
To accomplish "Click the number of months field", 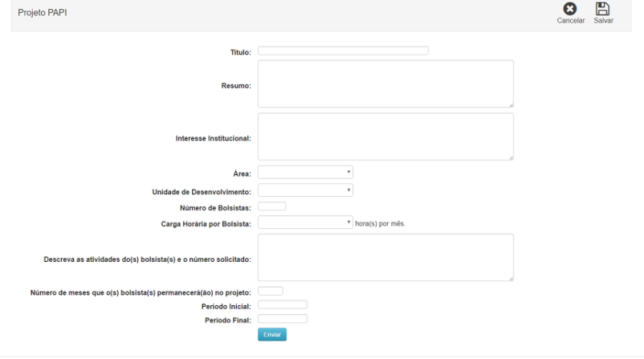I will tap(271, 291).
